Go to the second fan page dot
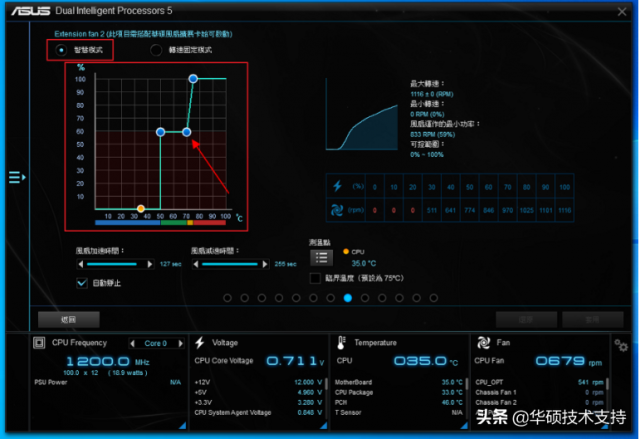 click(244, 298)
